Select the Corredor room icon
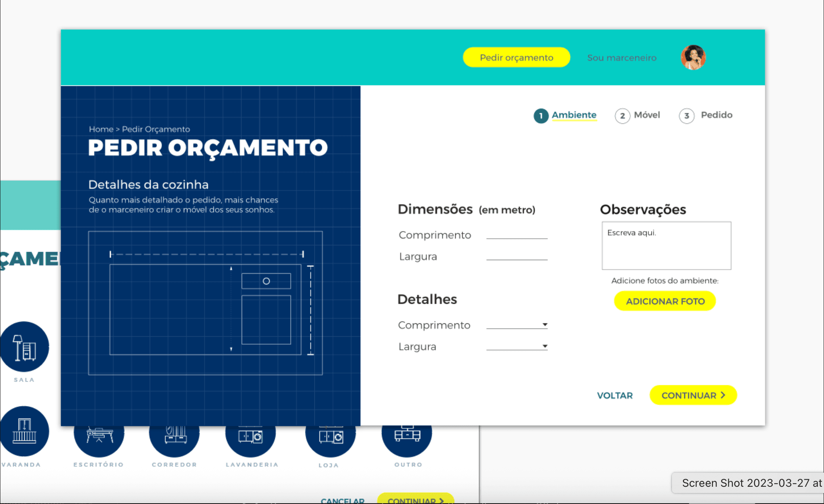The height and width of the screenshot is (504, 824). coord(174,441)
